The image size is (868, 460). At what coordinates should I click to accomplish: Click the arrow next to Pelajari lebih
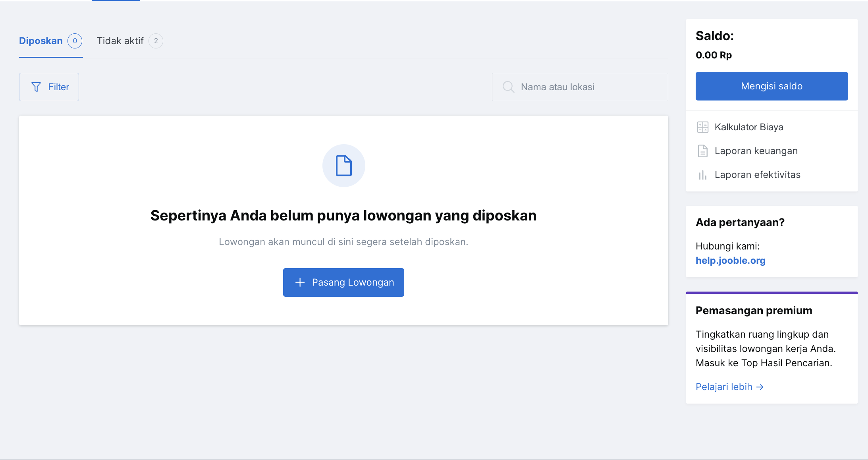[x=760, y=387]
